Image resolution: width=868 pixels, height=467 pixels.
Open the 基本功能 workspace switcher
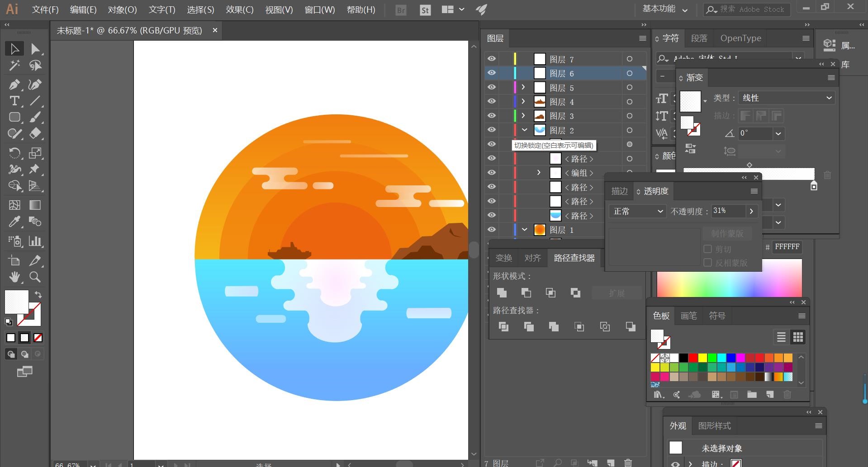665,9
